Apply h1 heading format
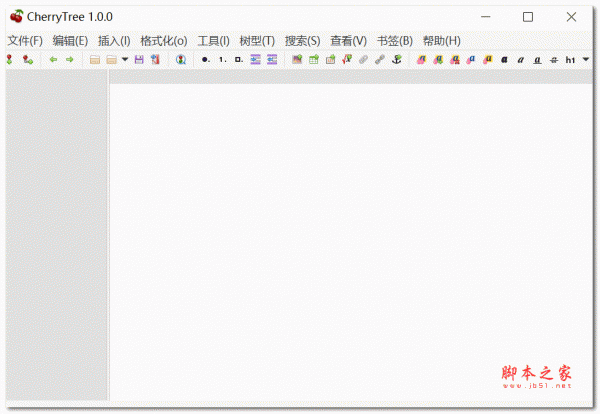 point(570,60)
